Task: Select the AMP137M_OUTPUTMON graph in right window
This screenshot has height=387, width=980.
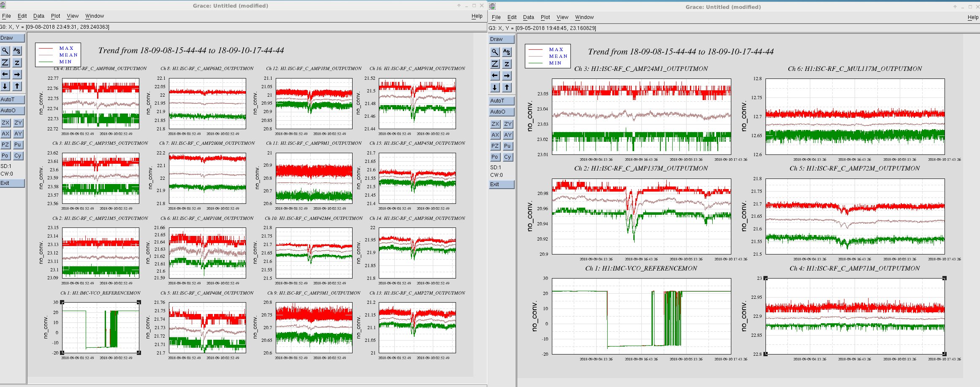Action: pos(641,216)
